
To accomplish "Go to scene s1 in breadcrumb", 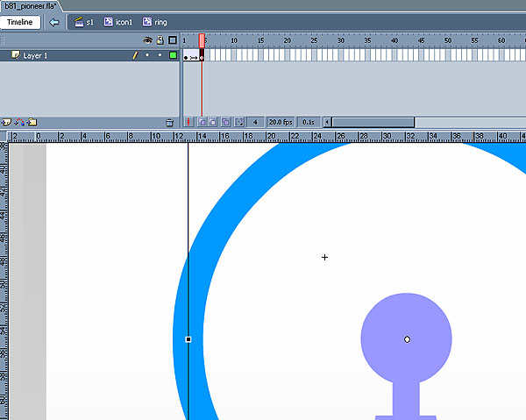I will tap(84, 22).
